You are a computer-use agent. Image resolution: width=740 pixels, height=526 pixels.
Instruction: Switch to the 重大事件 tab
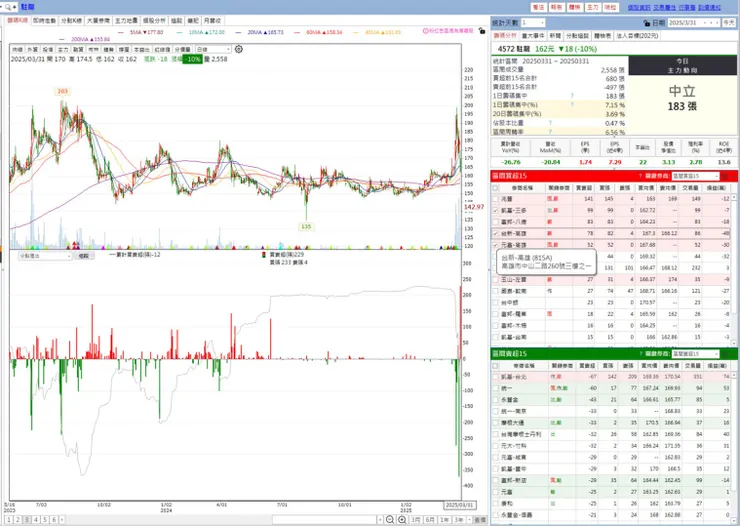pyautogui.click(x=533, y=36)
